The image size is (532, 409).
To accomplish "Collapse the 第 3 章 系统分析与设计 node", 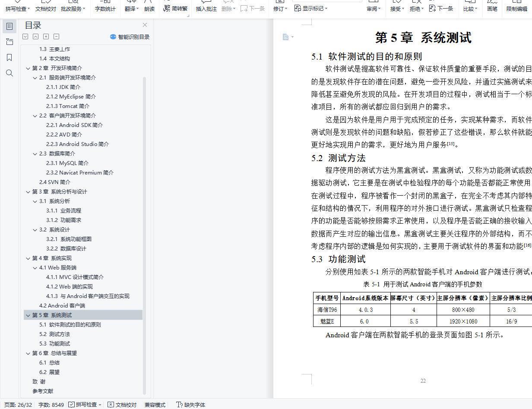I will click(28, 192).
